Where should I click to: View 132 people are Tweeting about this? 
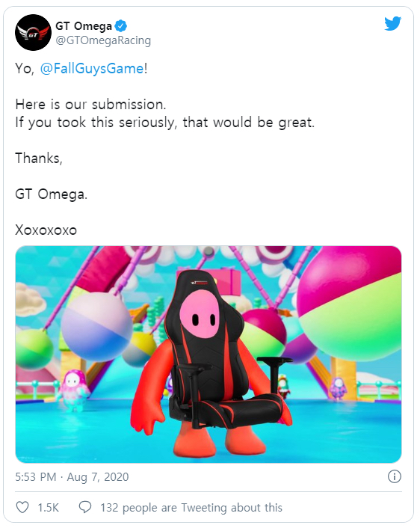click(191, 508)
